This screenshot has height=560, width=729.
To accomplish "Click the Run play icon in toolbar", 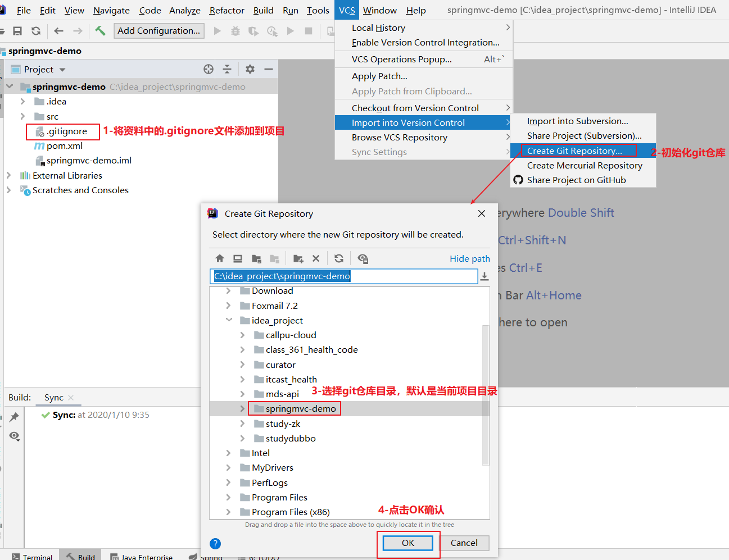I will (218, 31).
